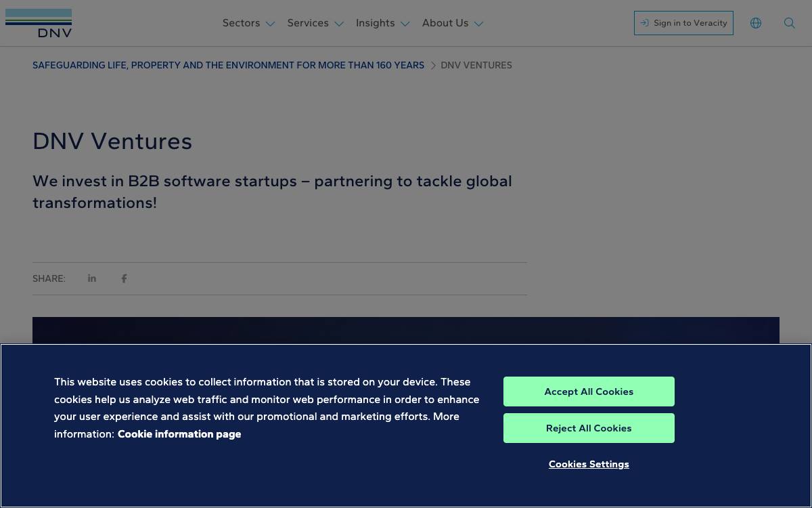Click the SHARE: label
The image size is (812, 508).
(49, 278)
